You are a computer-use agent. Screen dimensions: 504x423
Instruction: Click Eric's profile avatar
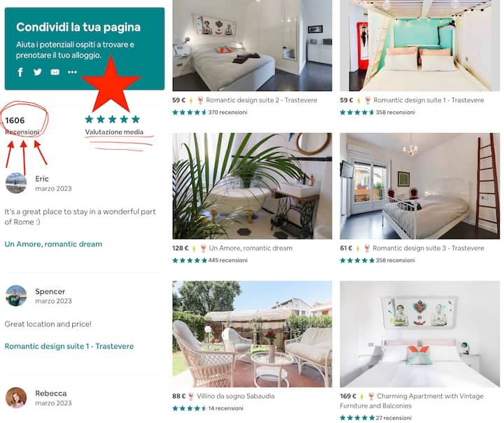point(16,183)
